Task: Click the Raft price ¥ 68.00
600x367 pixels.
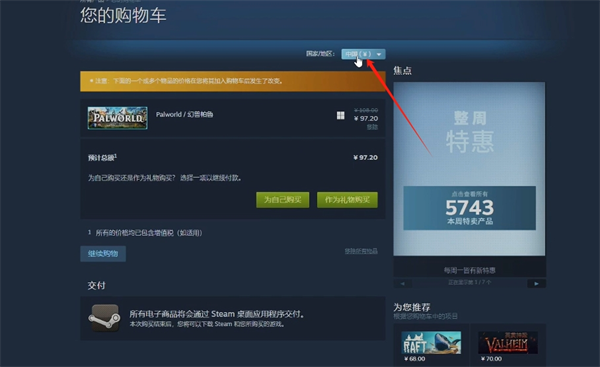Action: pyautogui.click(x=414, y=359)
